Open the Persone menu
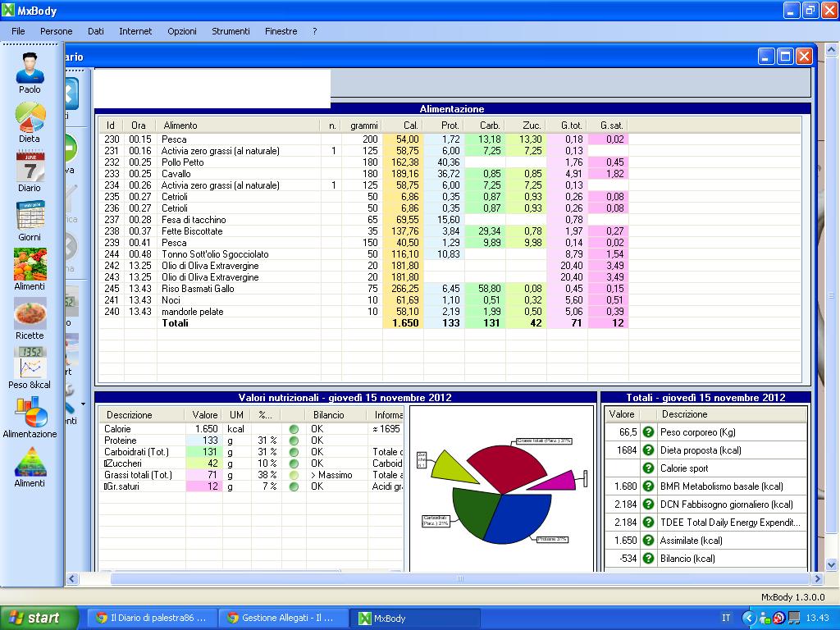Viewport: 840px width, 630px height. tap(57, 31)
